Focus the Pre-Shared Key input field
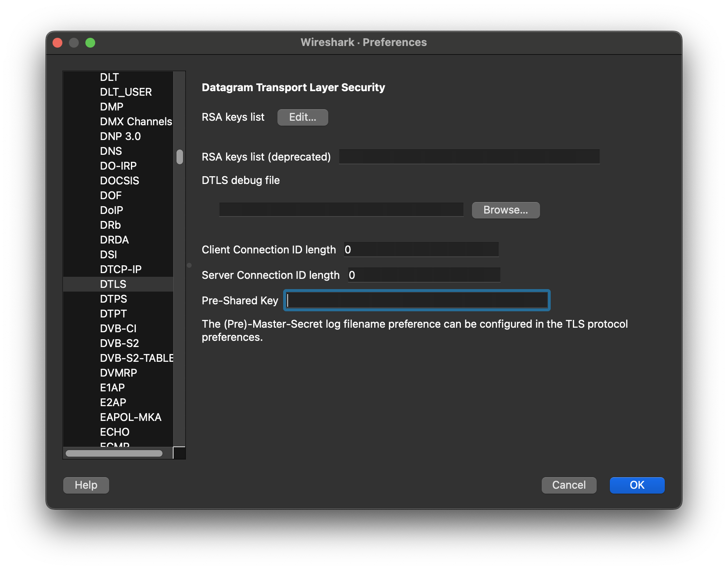The height and width of the screenshot is (570, 728). [x=417, y=301]
